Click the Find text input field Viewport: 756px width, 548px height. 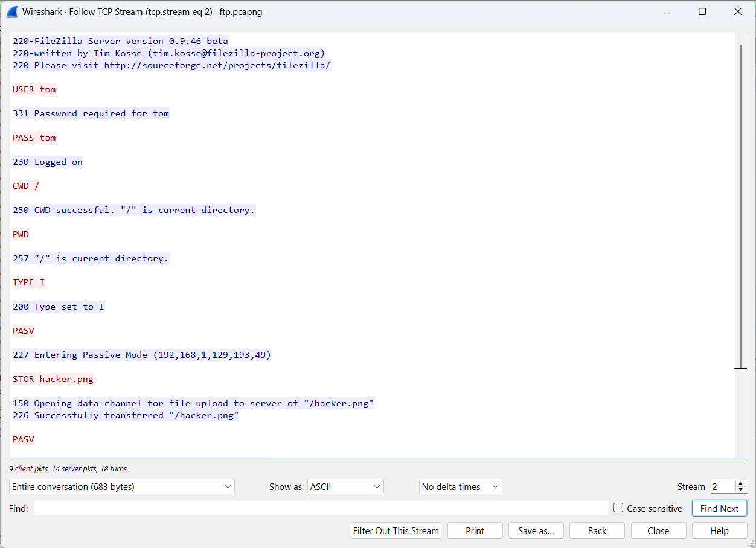pos(321,508)
